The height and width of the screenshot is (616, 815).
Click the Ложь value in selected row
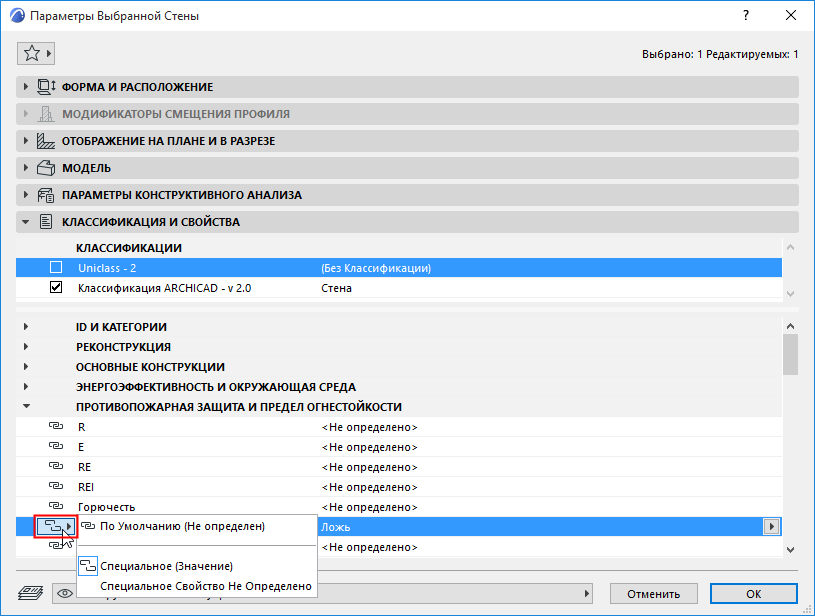coord(335,527)
